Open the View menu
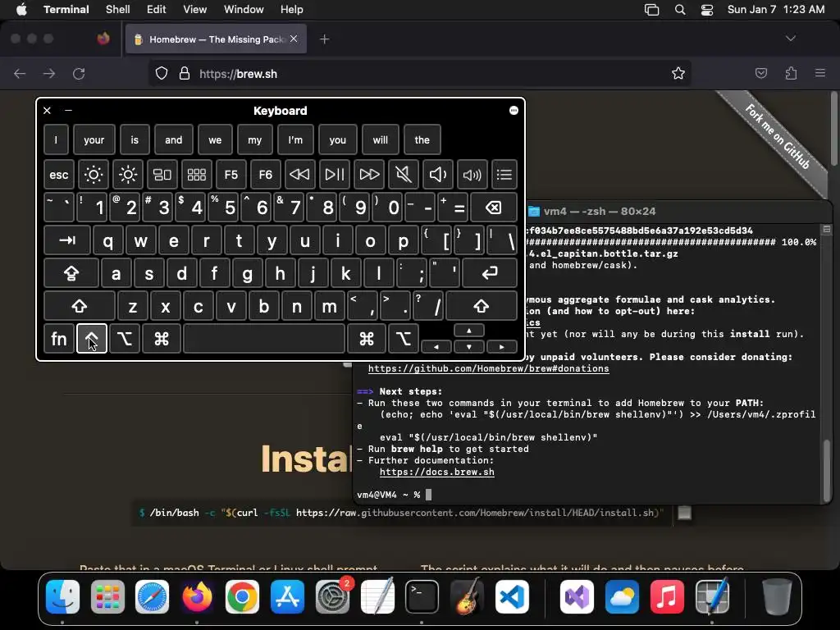Image resolution: width=840 pixels, height=630 pixels. 195,10
